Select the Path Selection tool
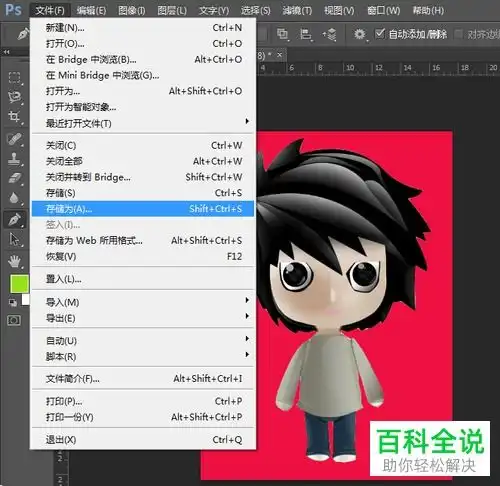 click(x=14, y=239)
